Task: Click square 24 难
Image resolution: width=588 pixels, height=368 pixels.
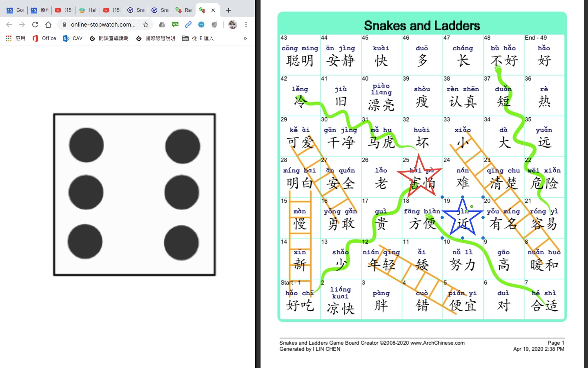Action: coord(463,177)
